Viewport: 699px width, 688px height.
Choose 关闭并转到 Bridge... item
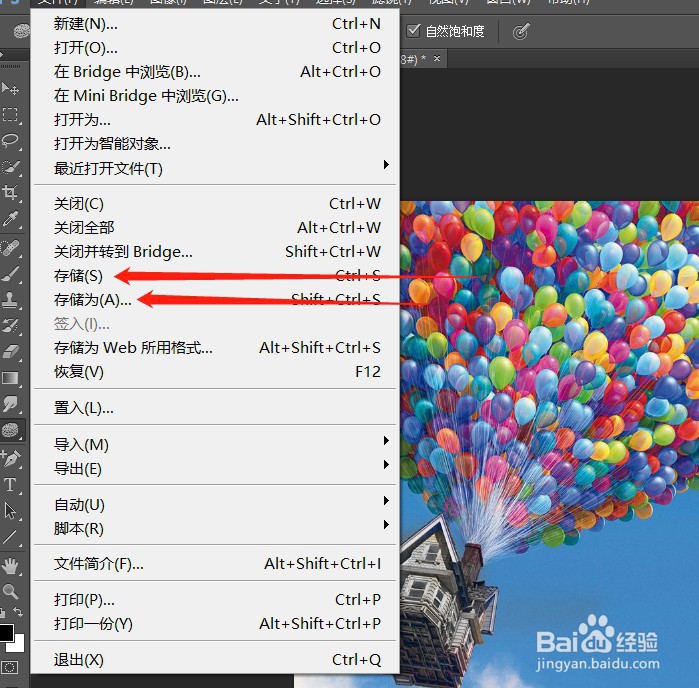(x=215, y=252)
